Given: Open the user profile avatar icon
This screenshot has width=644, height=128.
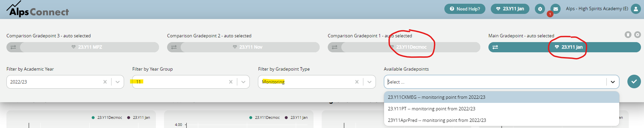Looking at the screenshot, I should (x=636, y=9).
